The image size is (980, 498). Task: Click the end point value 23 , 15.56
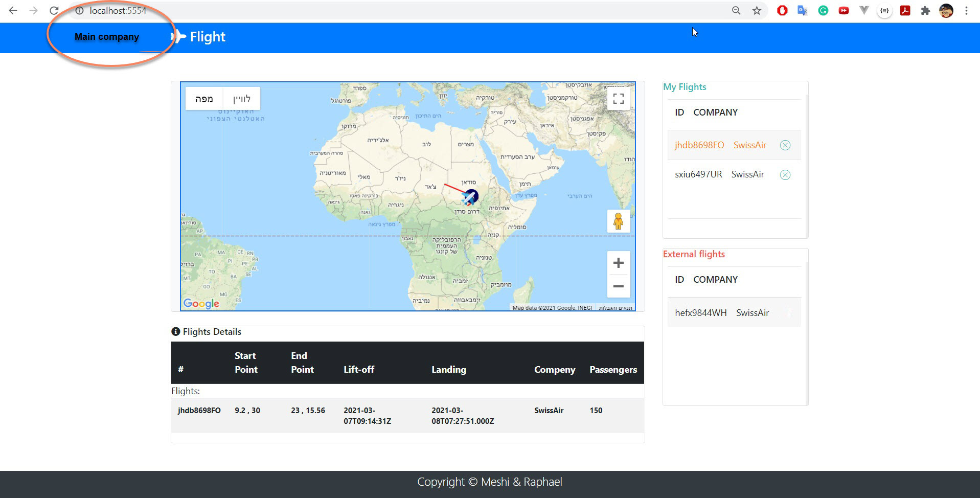pos(308,411)
